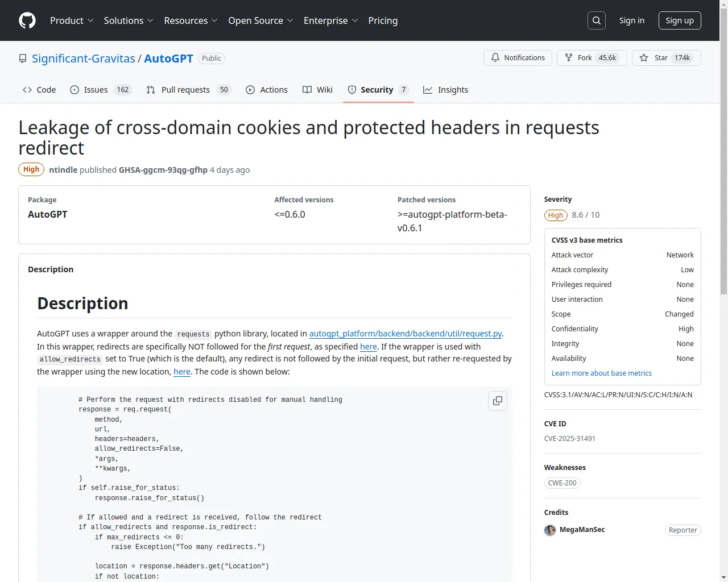Click the Security shield icon
The height and width of the screenshot is (582, 728).
(352, 90)
